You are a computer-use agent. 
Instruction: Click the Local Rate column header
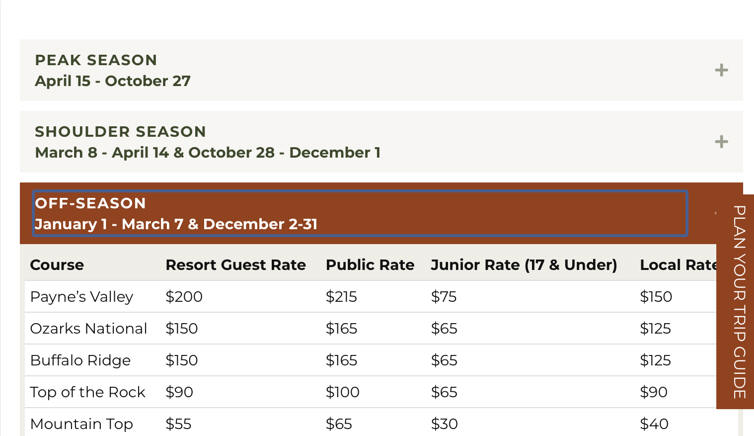point(678,265)
